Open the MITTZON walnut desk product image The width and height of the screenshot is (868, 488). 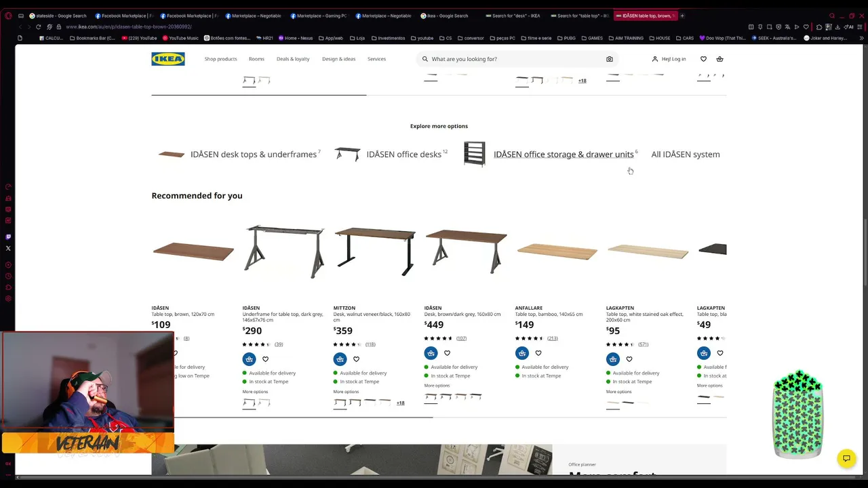[x=375, y=251]
